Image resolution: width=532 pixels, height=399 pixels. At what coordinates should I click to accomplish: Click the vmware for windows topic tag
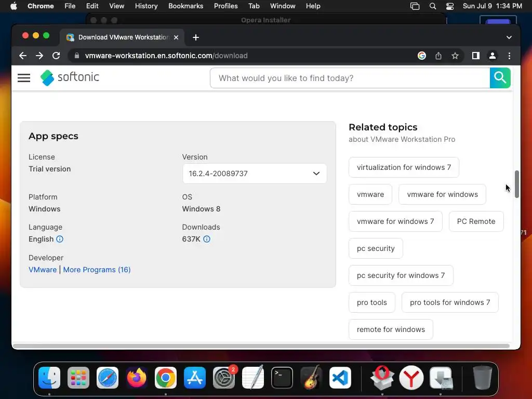click(x=443, y=194)
